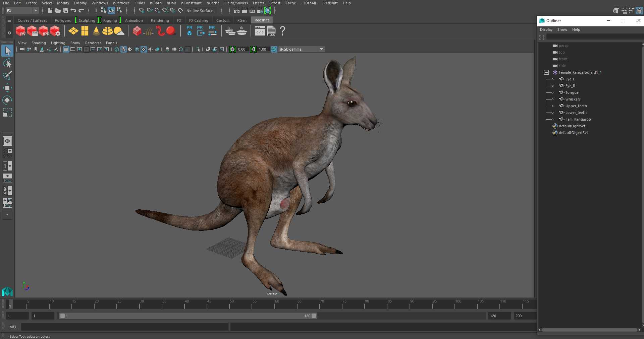Open the Redshift log file icon
The width and height of the screenshot is (644, 339).
pos(271,31)
